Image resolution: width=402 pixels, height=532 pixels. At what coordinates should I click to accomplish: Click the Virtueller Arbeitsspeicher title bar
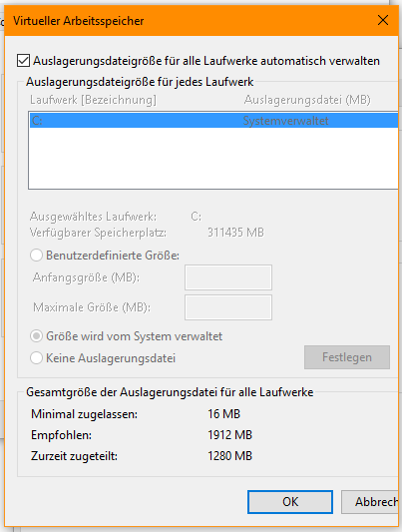(x=190, y=21)
